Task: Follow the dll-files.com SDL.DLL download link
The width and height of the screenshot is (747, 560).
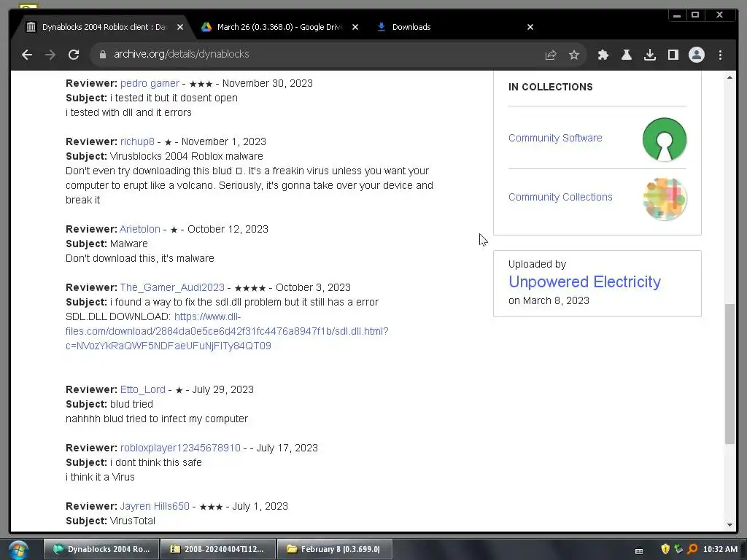Action: (x=227, y=332)
